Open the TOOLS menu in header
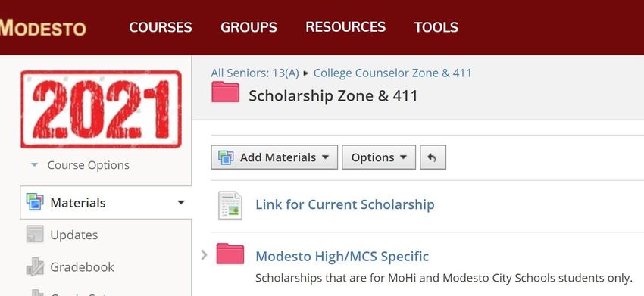The height and width of the screenshot is (296, 644). point(436,27)
